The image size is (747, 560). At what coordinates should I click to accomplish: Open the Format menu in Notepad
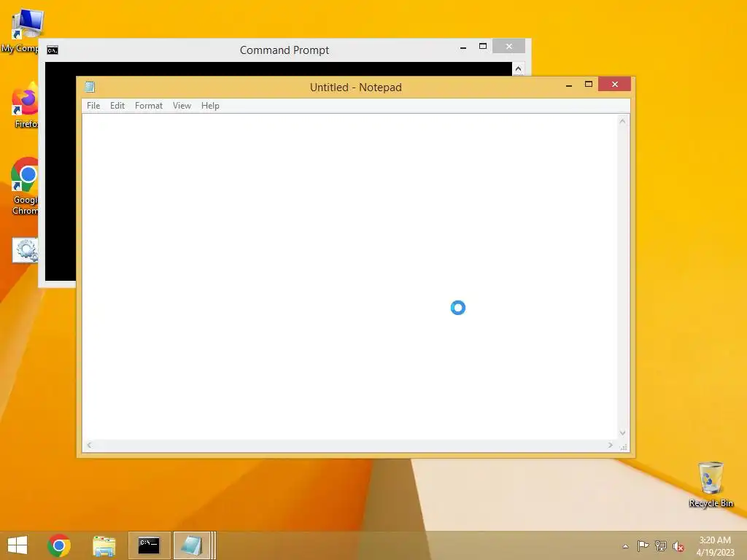149,106
